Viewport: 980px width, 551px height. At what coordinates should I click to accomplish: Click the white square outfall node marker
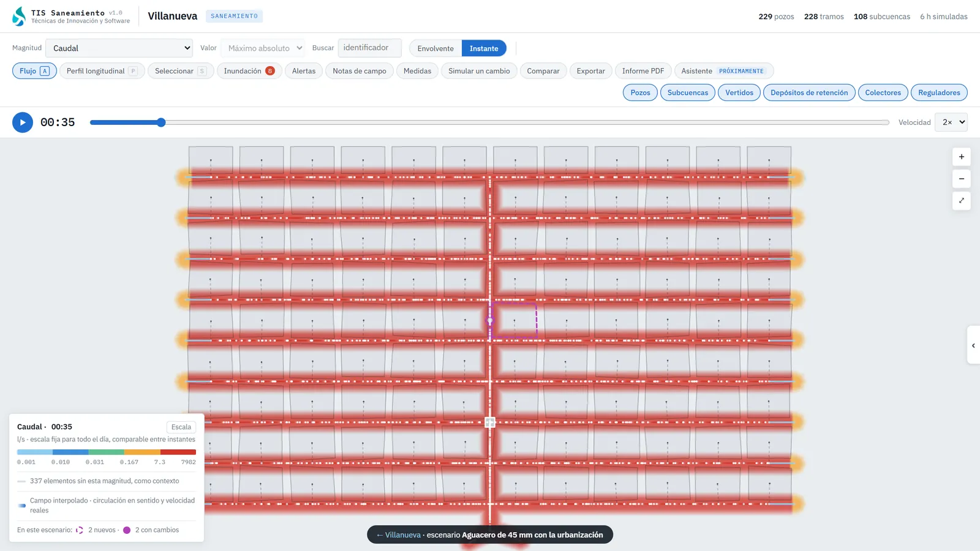tap(490, 422)
